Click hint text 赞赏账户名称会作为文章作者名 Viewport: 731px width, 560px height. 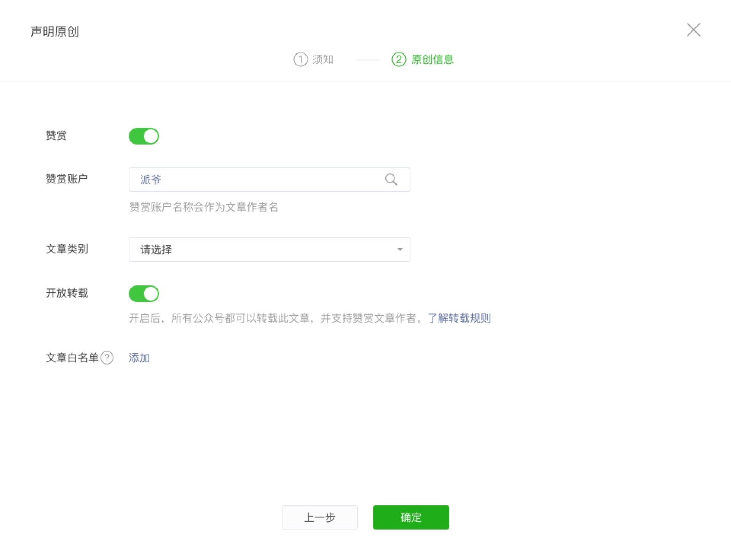[204, 207]
